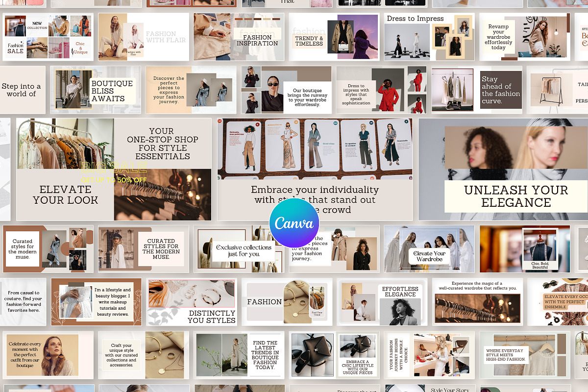
Task: Open 'Revamp your wardrobe effortlessly today' template
Action: (524, 37)
